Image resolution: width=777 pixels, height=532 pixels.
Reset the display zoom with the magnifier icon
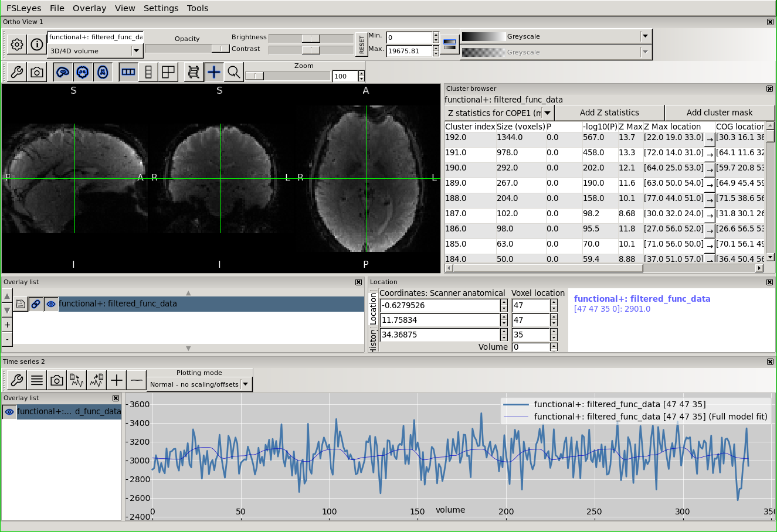(x=233, y=72)
